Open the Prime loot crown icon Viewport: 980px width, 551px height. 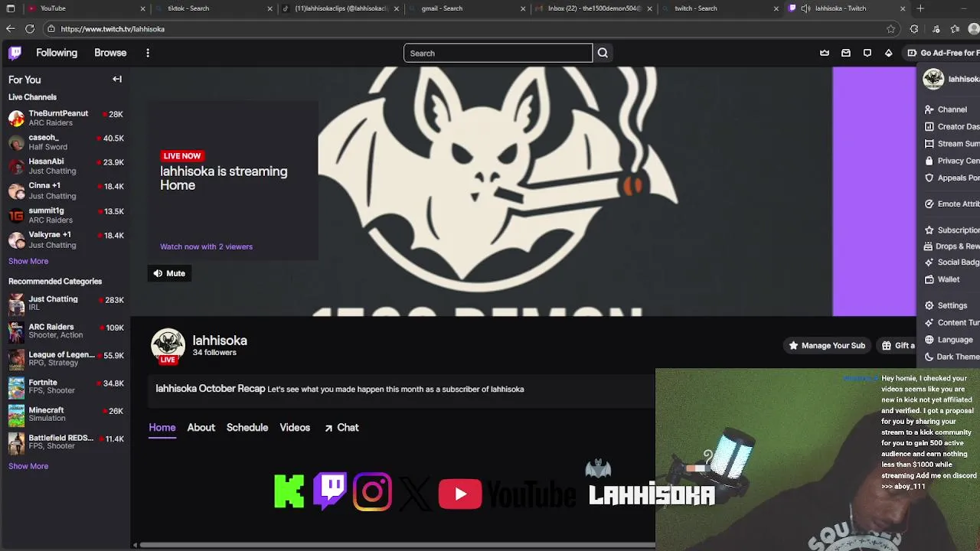coord(825,53)
